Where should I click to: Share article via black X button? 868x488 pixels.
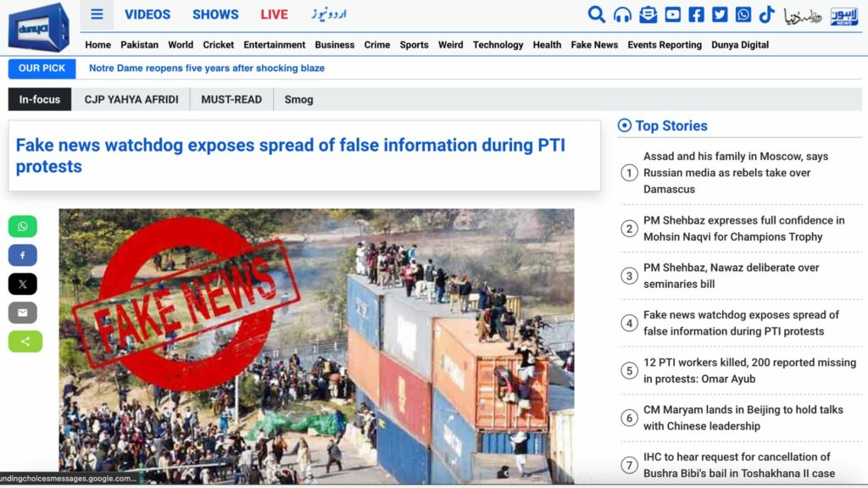(x=23, y=284)
